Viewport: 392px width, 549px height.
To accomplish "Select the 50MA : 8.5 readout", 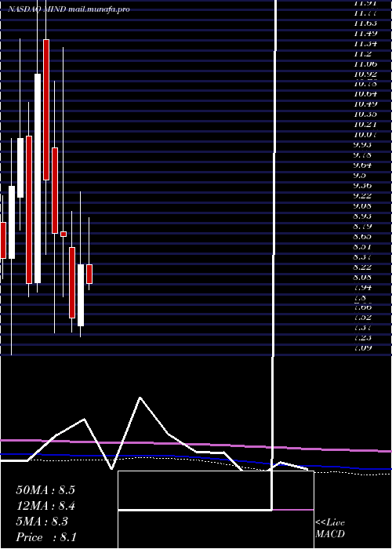I will tap(45, 490).
